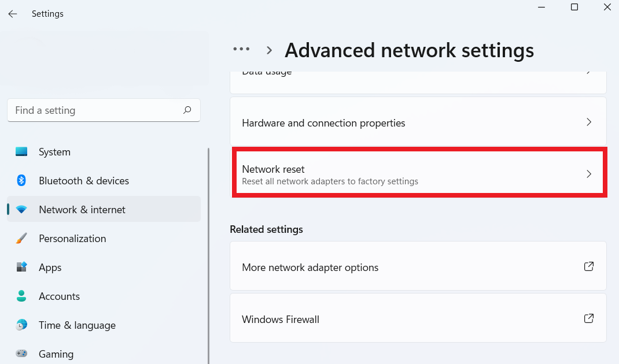Screen dimensions: 619x364
Task: Click the back arrow in Settings
Action: click(13, 13)
